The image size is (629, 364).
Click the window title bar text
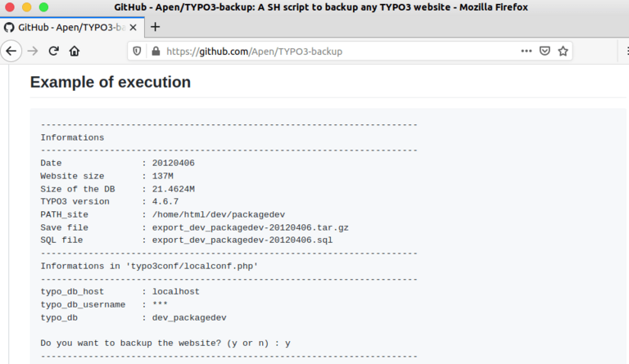coord(320,7)
